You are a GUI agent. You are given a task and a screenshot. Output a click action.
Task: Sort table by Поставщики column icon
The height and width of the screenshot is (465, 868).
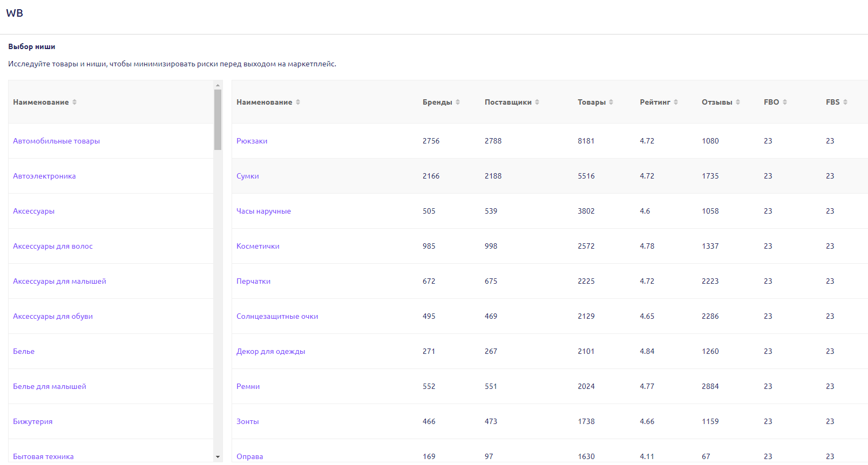[537, 102]
